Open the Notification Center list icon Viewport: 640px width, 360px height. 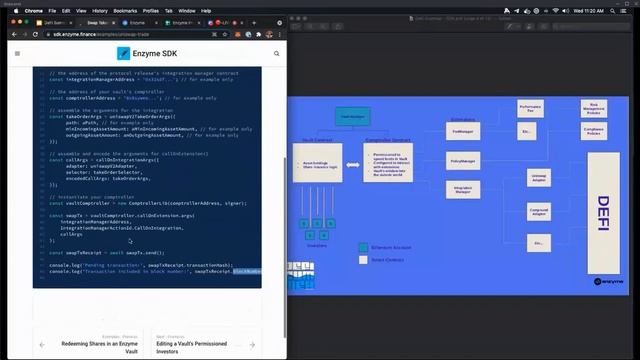(623, 11)
